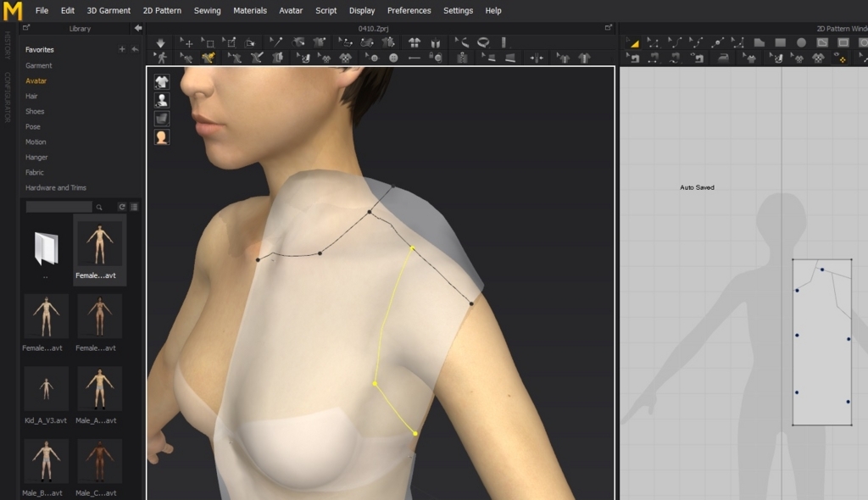Start Simulate with the down-arrow icon
Image resolution: width=868 pixels, height=500 pixels.
[160, 42]
